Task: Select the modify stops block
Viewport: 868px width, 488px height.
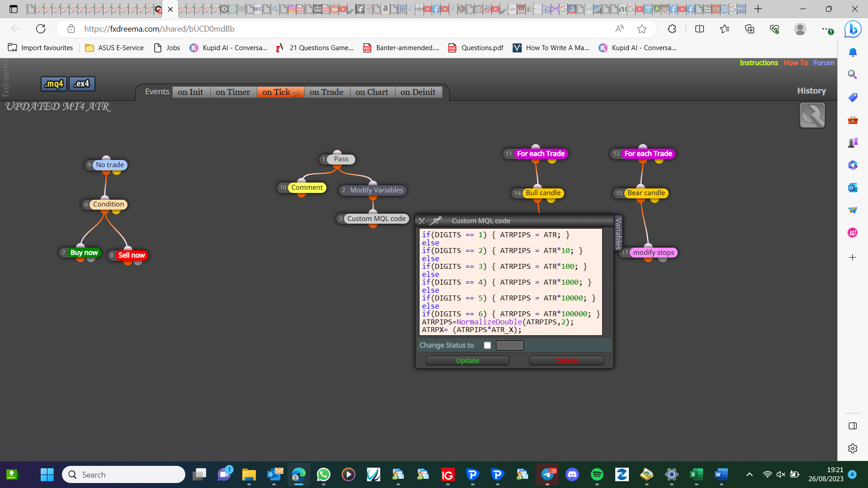Action: [653, 253]
